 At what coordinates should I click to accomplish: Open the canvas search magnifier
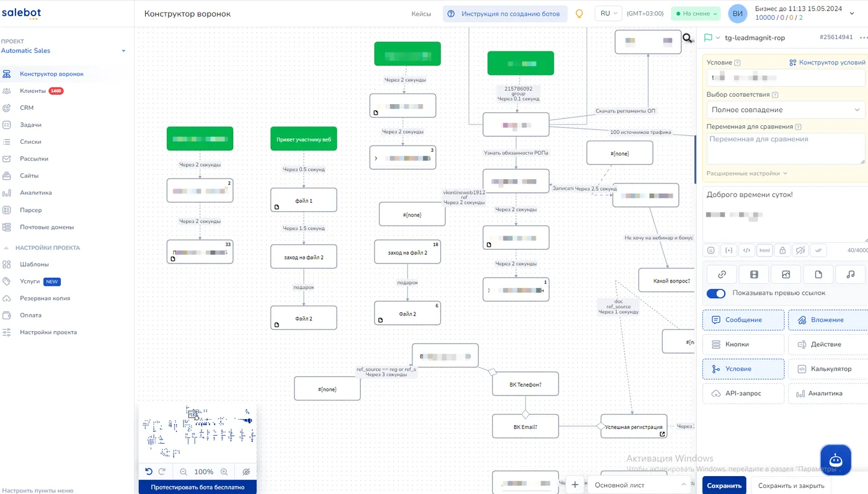(x=688, y=38)
